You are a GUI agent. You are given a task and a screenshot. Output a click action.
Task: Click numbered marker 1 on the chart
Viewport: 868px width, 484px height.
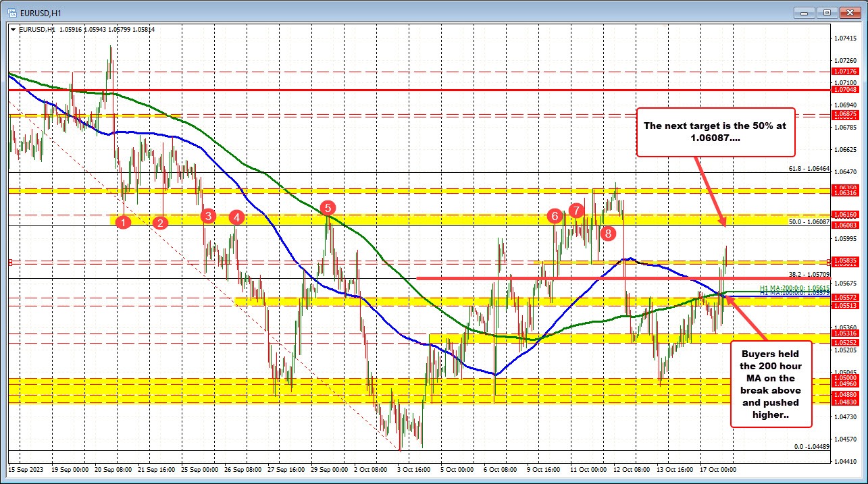122,221
